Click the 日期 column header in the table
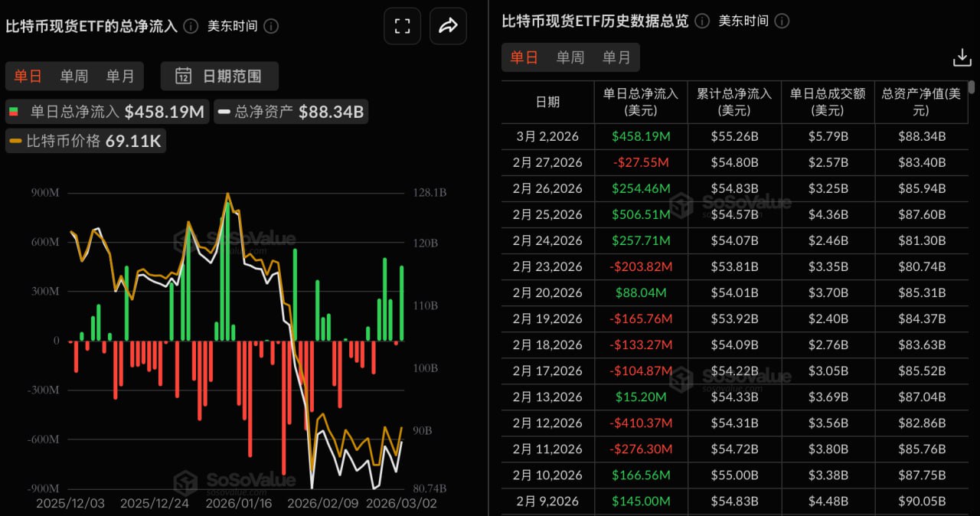980x516 pixels. [547, 102]
